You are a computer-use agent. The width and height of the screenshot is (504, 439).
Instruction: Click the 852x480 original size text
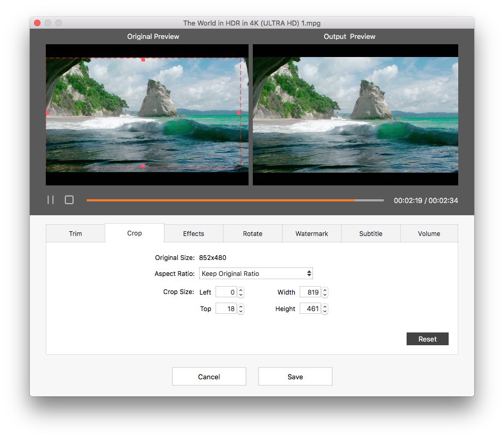tap(212, 257)
